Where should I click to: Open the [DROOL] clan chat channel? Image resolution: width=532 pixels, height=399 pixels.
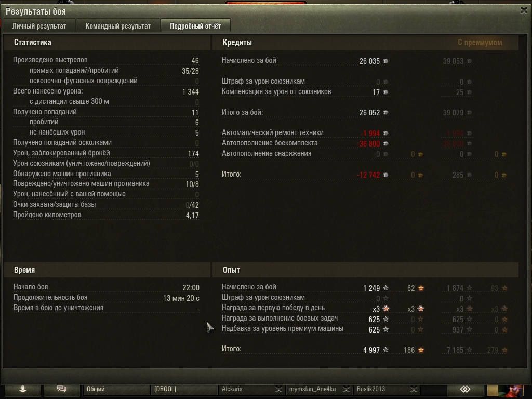[x=183, y=389]
